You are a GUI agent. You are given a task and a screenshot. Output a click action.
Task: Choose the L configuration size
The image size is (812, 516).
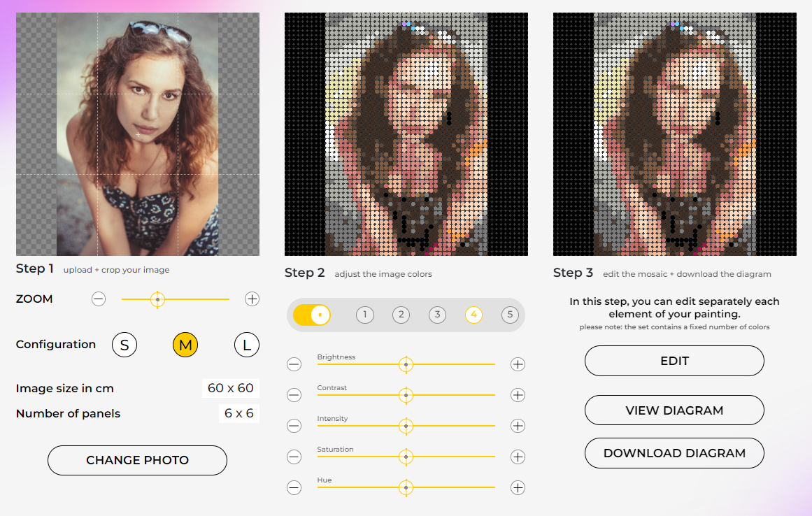pos(247,345)
